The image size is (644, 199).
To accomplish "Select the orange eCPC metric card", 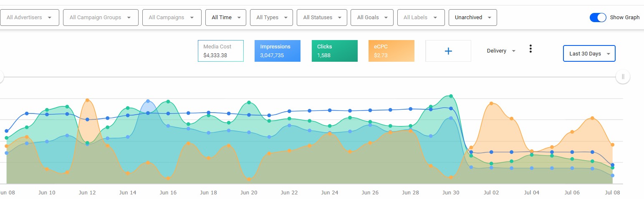I will pyautogui.click(x=391, y=51).
